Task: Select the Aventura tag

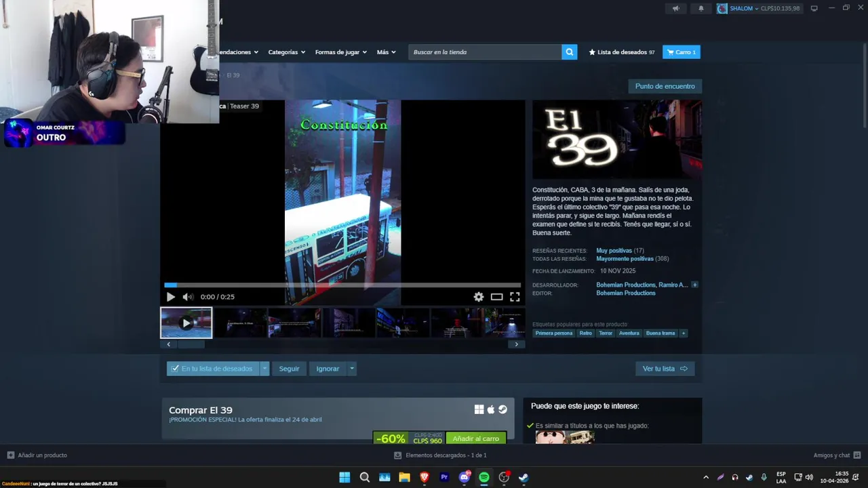Action: click(x=629, y=333)
